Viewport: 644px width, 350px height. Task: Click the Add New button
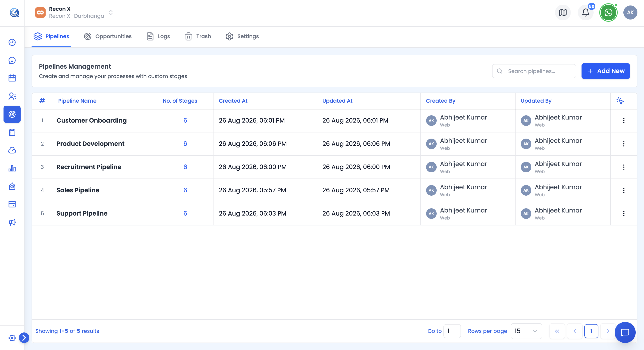(605, 71)
